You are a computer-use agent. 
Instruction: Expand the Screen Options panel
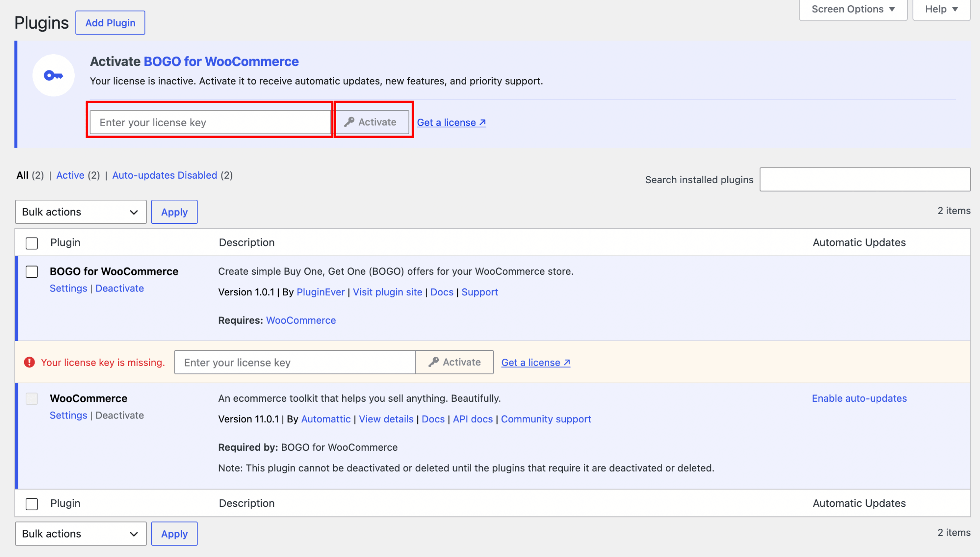click(853, 9)
